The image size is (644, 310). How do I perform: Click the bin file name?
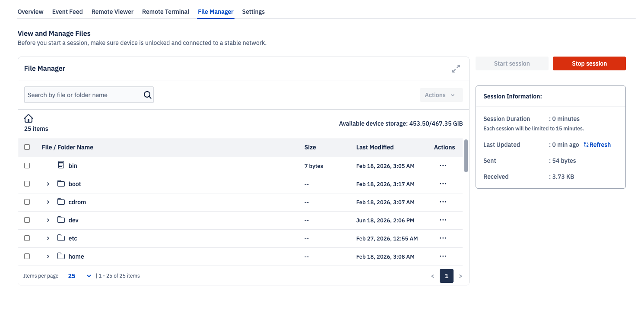click(x=73, y=166)
